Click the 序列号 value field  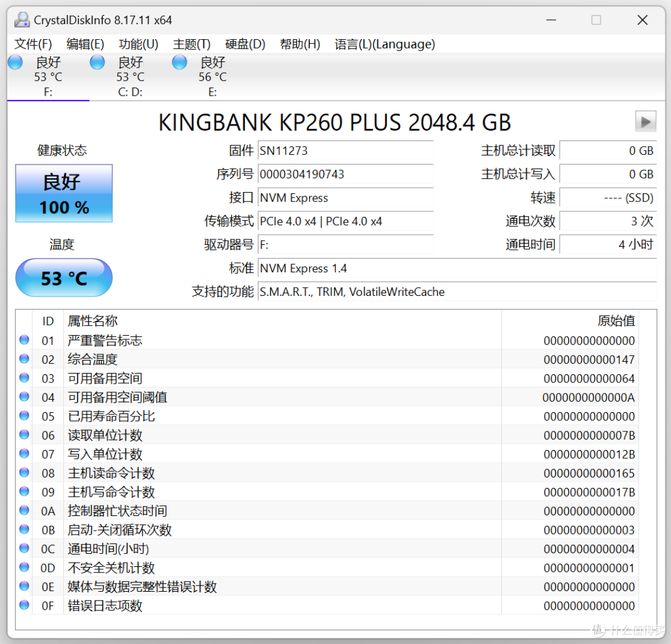(x=345, y=175)
